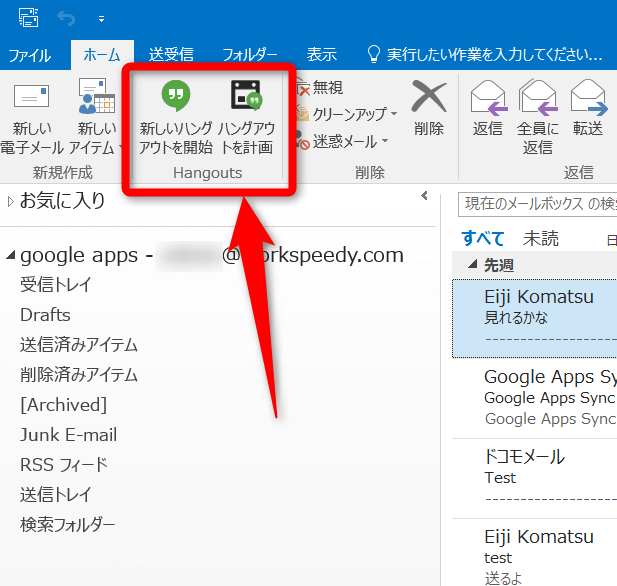Click the New Email (新しい電子メール) icon
The width and height of the screenshot is (617, 586).
(x=33, y=112)
